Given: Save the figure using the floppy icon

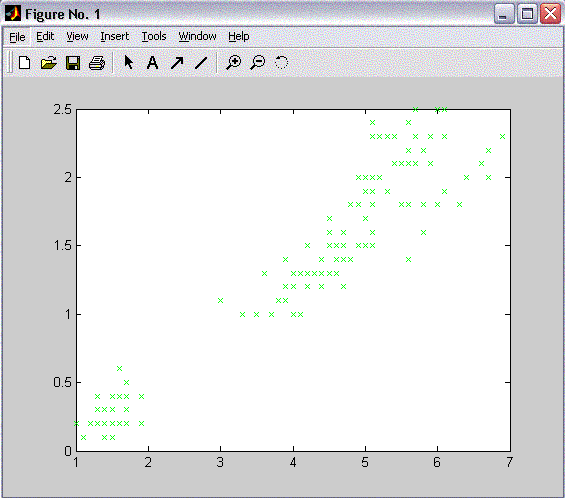Looking at the screenshot, I should (x=73, y=63).
